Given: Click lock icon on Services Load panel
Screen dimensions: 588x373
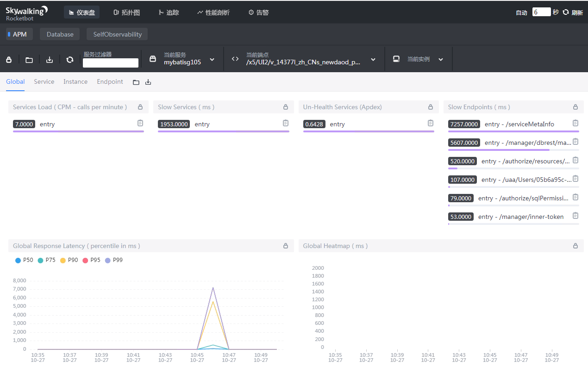Looking at the screenshot, I should [x=140, y=107].
